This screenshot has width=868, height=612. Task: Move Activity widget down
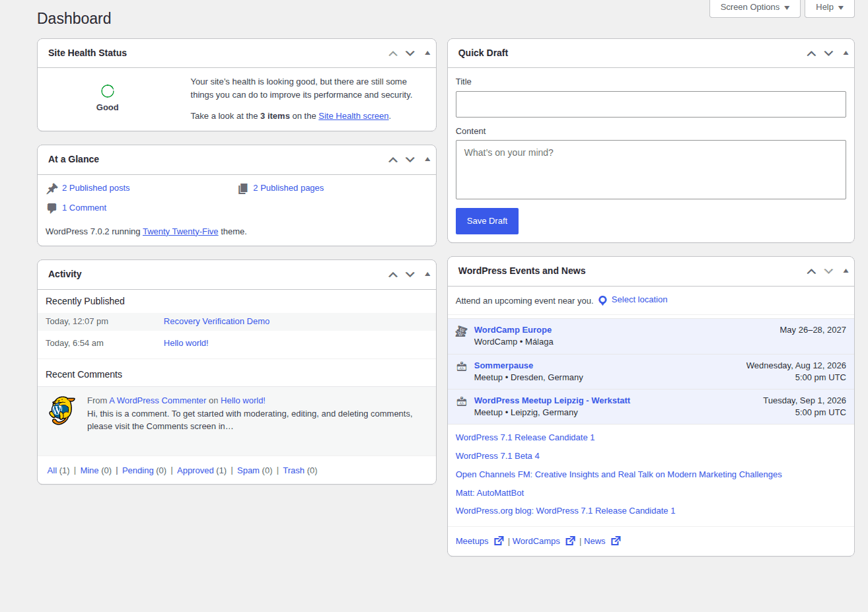click(410, 275)
